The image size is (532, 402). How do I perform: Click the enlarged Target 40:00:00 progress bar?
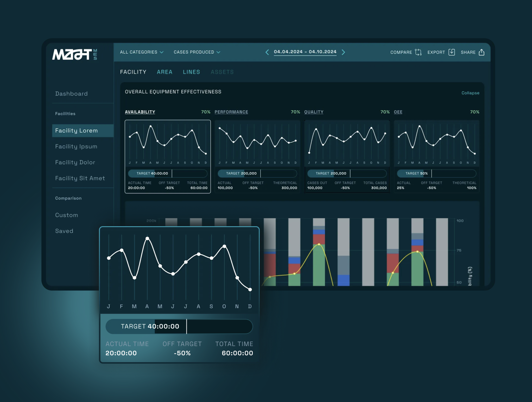(x=179, y=326)
